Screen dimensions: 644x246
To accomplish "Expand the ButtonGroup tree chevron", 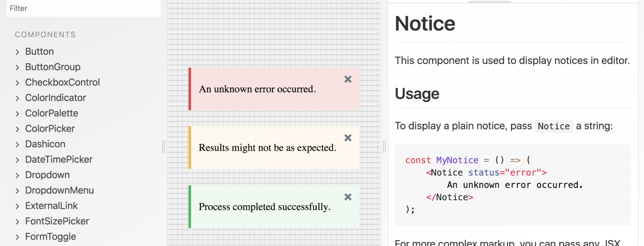I will point(17,67).
